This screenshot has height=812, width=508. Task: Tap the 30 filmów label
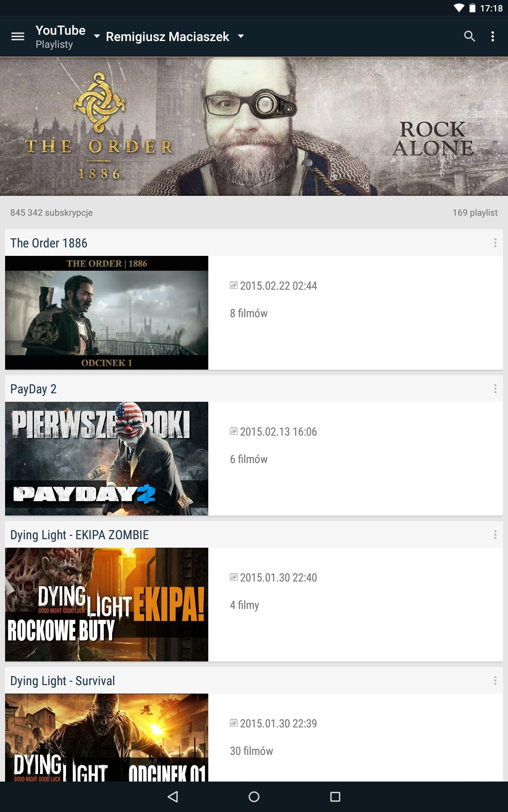pos(251,751)
